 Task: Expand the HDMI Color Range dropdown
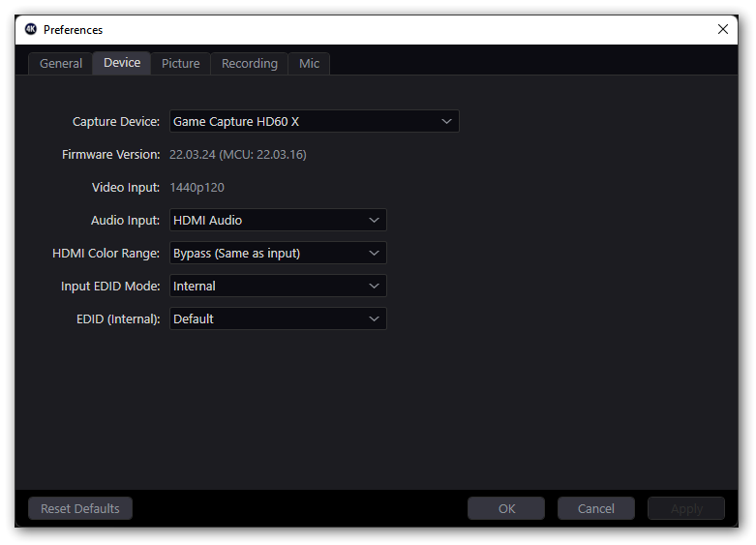tap(278, 253)
